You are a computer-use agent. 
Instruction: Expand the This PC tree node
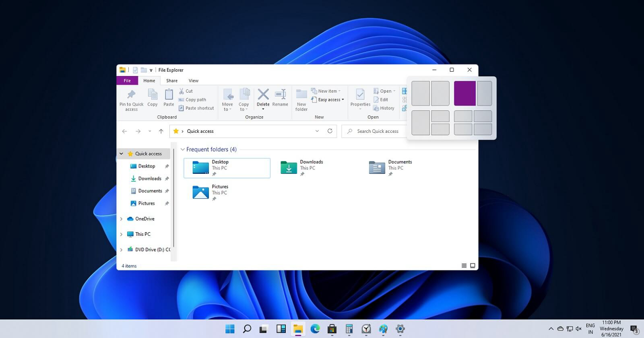coord(121,234)
